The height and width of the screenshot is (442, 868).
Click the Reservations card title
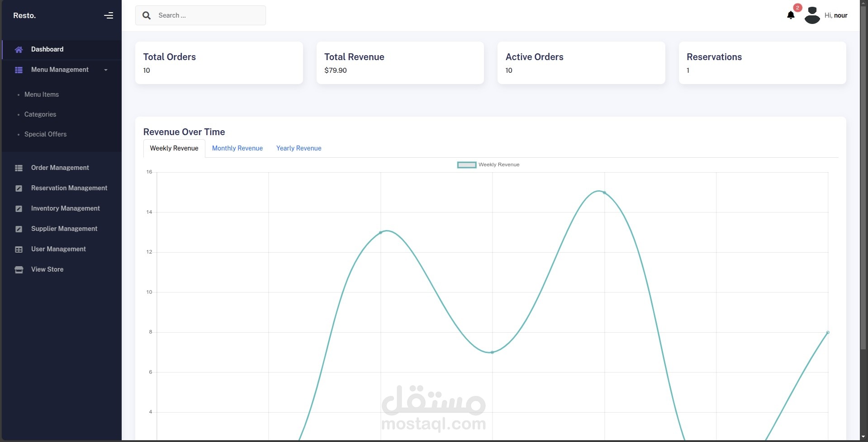tap(714, 57)
